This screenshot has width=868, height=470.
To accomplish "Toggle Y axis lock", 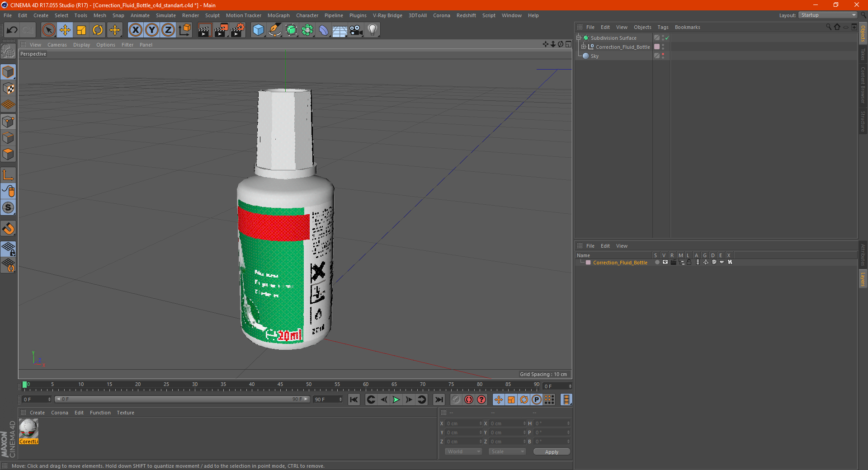I will coord(152,30).
